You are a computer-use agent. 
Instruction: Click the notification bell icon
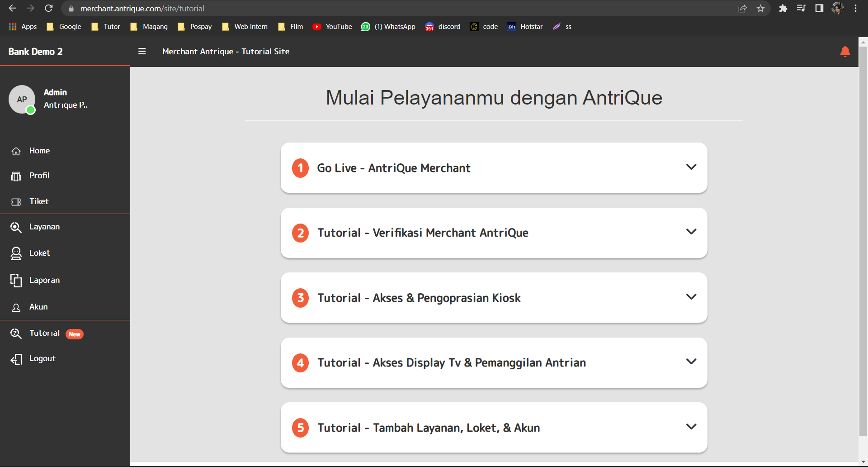click(x=844, y=52)
